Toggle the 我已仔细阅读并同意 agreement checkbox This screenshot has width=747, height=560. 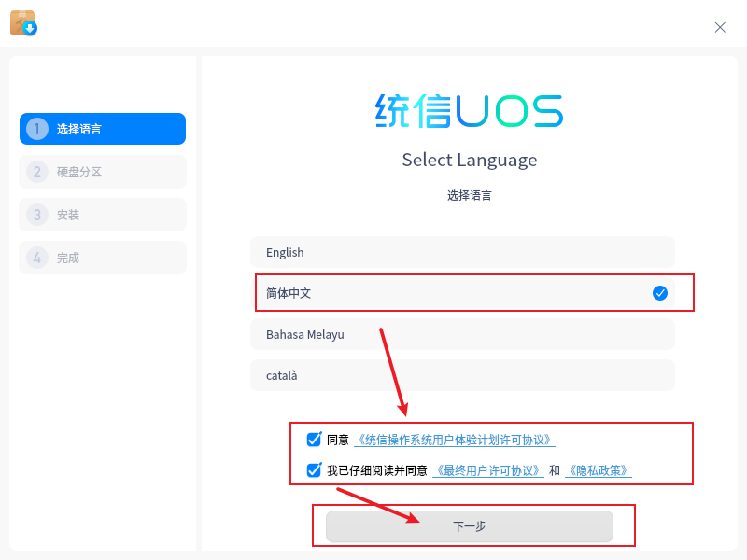pyautogui.click(x=314, y=470)
